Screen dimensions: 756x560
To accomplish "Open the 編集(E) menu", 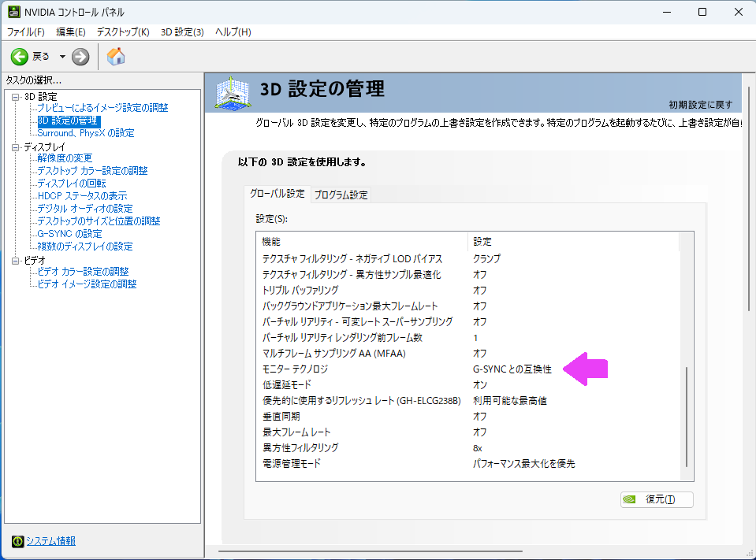I will coord(71,32).
